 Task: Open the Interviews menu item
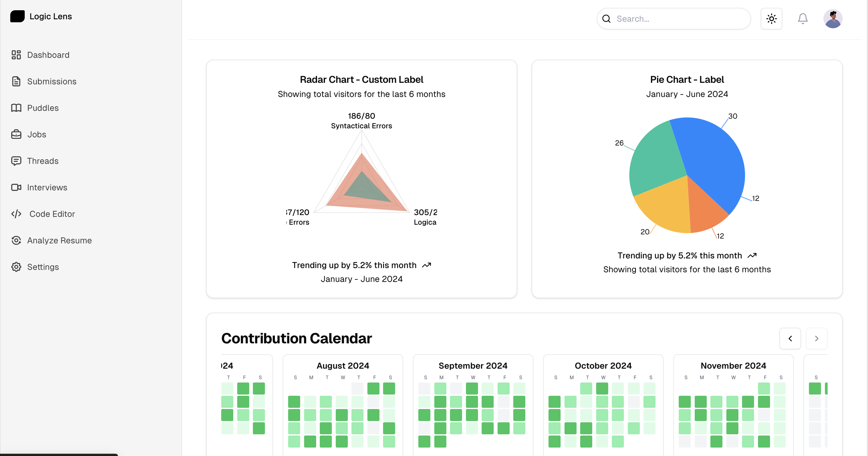pyautogui.click(x=47, y=187)
